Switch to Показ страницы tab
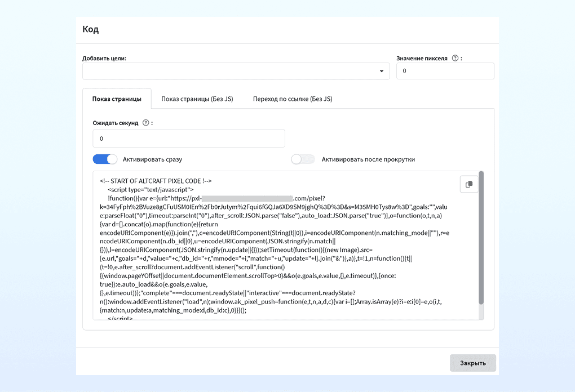The image size is (575, 392). (x=117, y=99)
